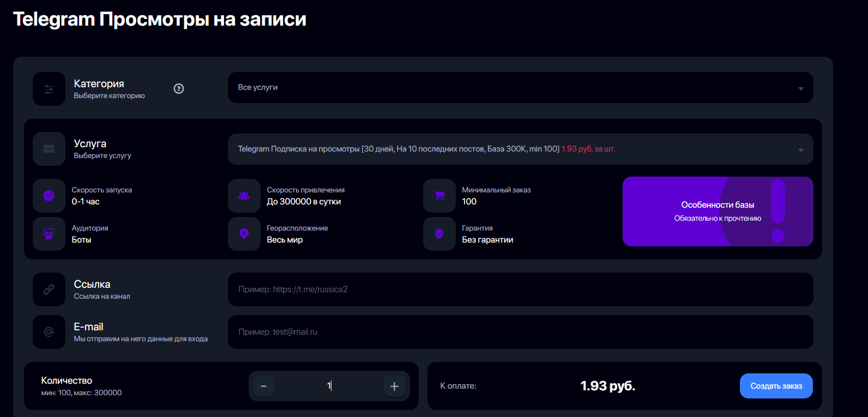Viewport: 868px width, 417px height.
Task: Click the 'Выберите категорию' subtitle
Action: point(109,96)
